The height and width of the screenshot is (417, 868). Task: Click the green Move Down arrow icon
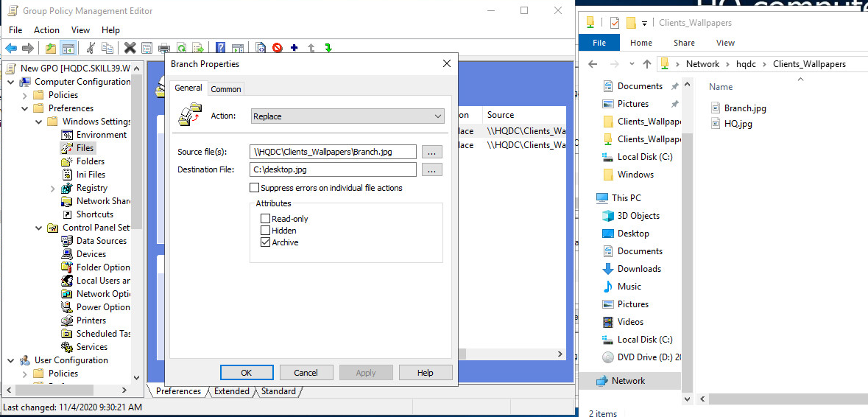(x=328, y=48)
